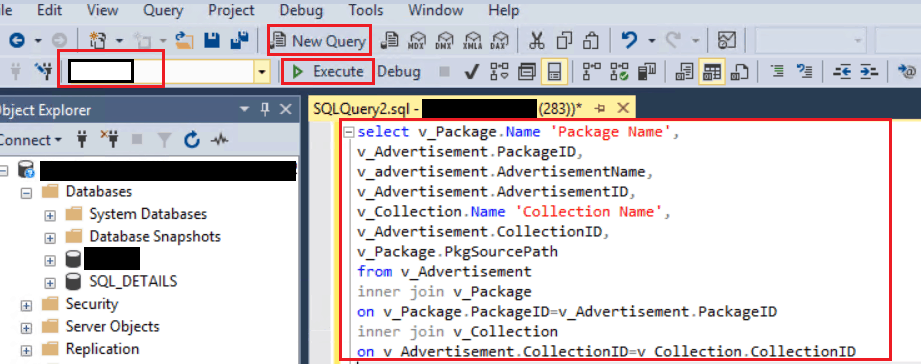This screenshot has height=364, width=921.
Task: Click the Object Explorer disconnect icon
Action: pos(109,140)
